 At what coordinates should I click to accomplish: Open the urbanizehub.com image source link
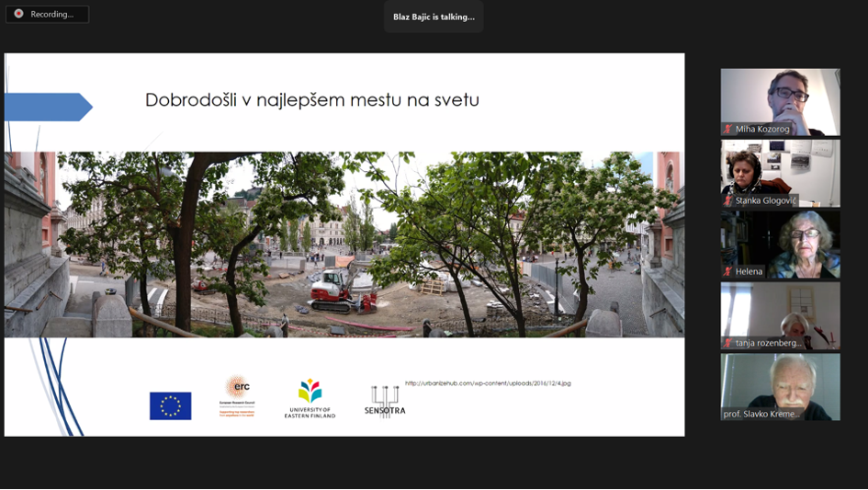tap(488, 383)
